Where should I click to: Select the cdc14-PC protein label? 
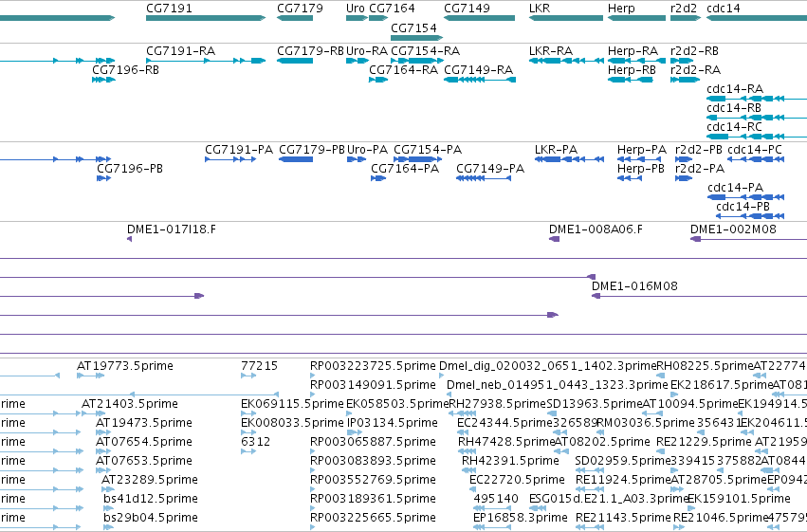[755, 150]
